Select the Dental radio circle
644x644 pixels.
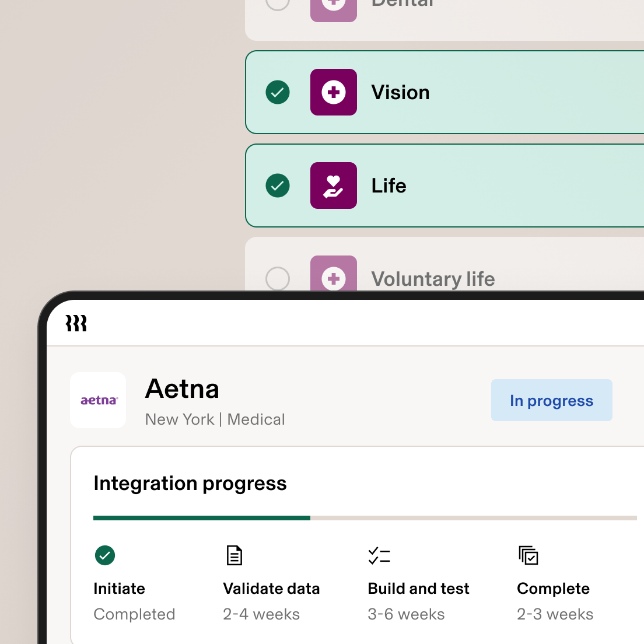coord(278,3)
